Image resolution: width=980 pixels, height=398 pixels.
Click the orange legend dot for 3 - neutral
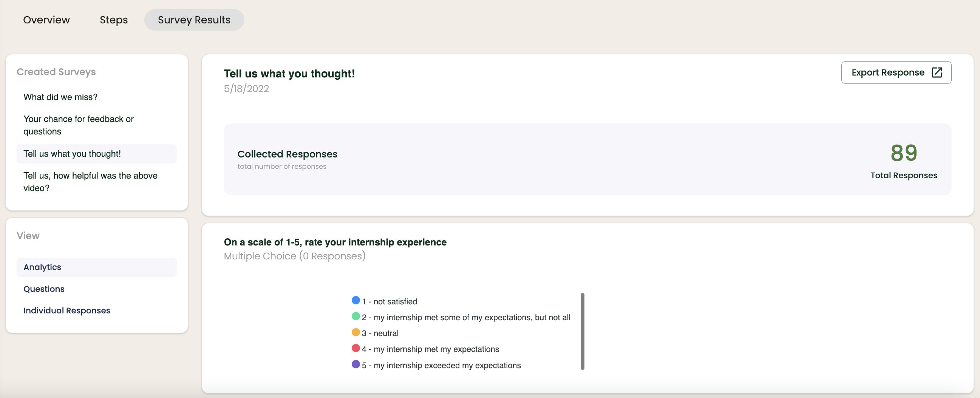356,332
